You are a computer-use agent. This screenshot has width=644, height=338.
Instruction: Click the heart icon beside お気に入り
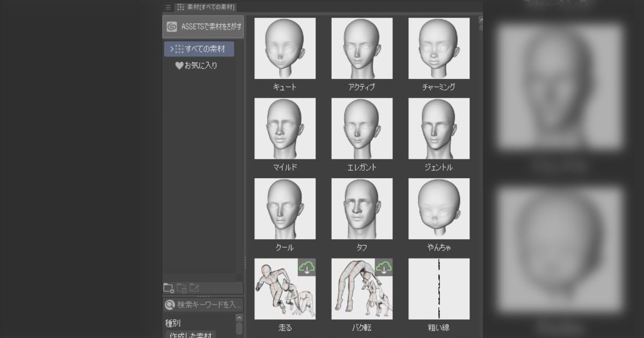point(179,65)
